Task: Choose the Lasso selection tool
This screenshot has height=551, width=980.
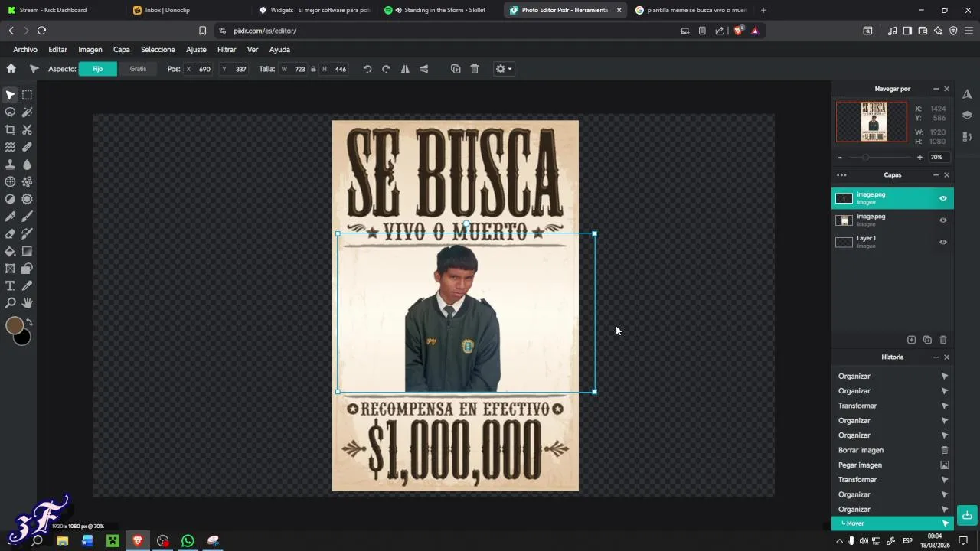Action: point(10,112)
